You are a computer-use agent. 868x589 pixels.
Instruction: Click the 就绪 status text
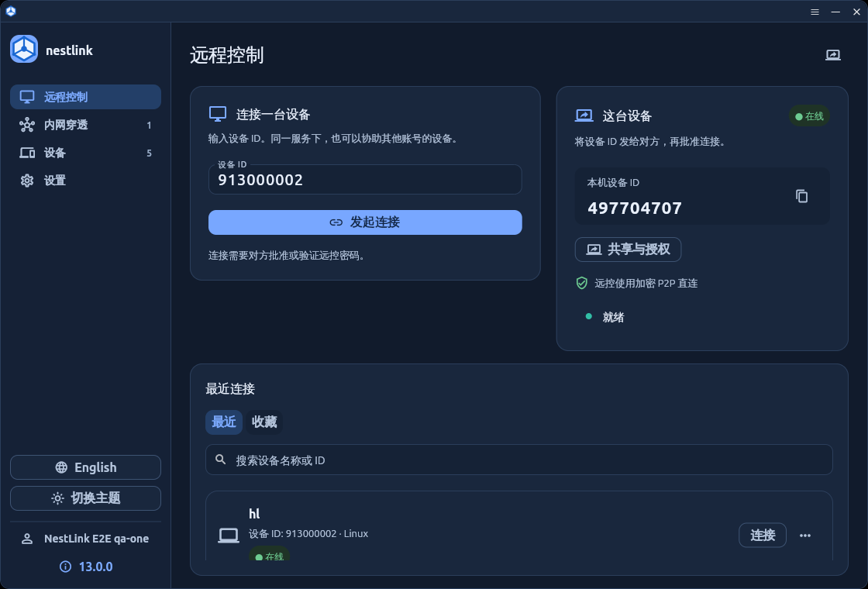(x=613, y=317)
